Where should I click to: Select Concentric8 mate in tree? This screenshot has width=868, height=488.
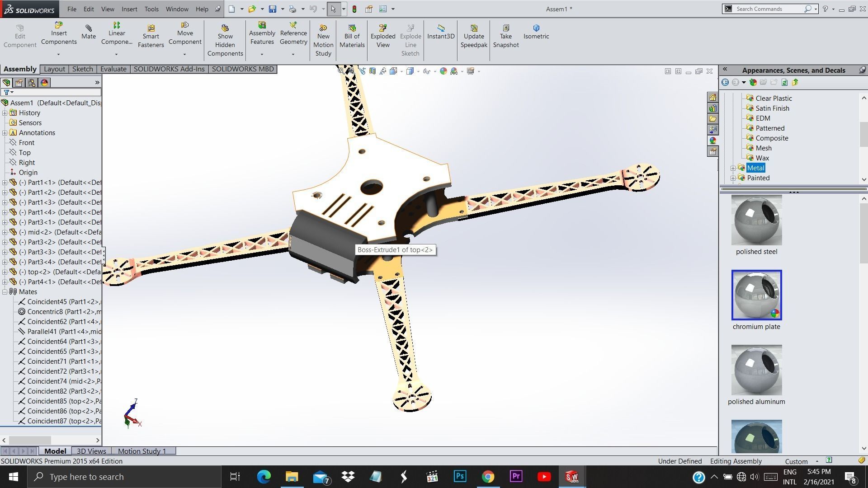point(59,312)
